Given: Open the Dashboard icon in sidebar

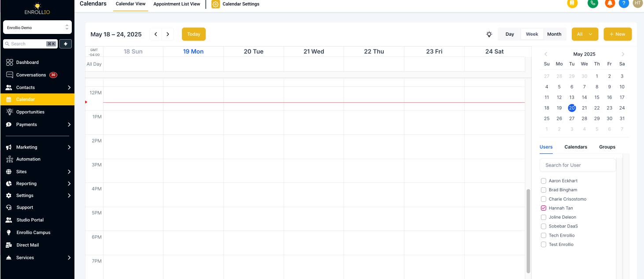Looking at the screenshot, I should (9, 62).
